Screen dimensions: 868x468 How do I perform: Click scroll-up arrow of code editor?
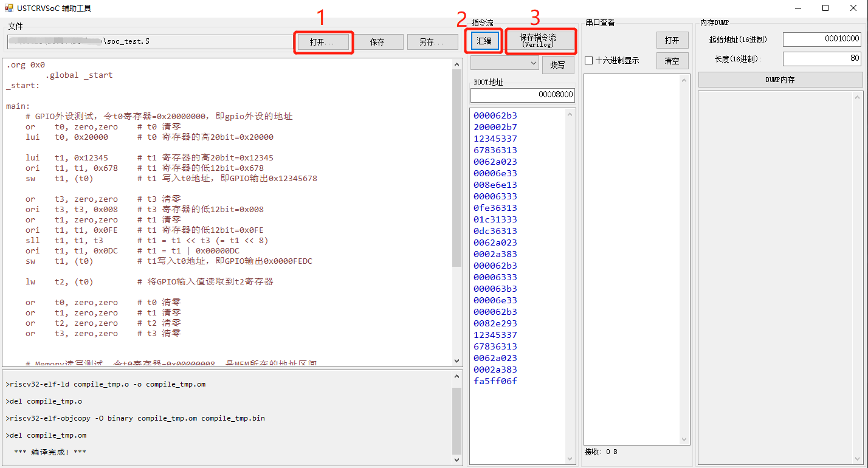coord(457,64)
